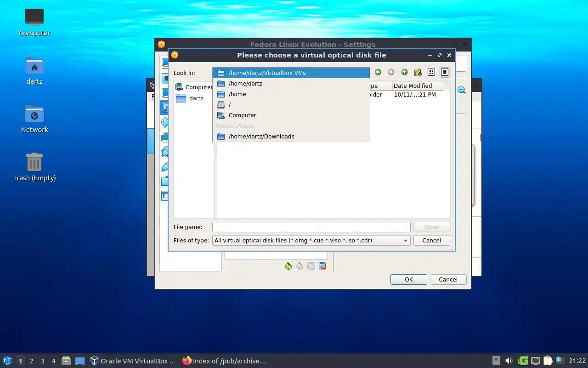Open the Trash (Empty) desktop icon
This screenshot has height=368, width=588.
(x=34, y=167)
